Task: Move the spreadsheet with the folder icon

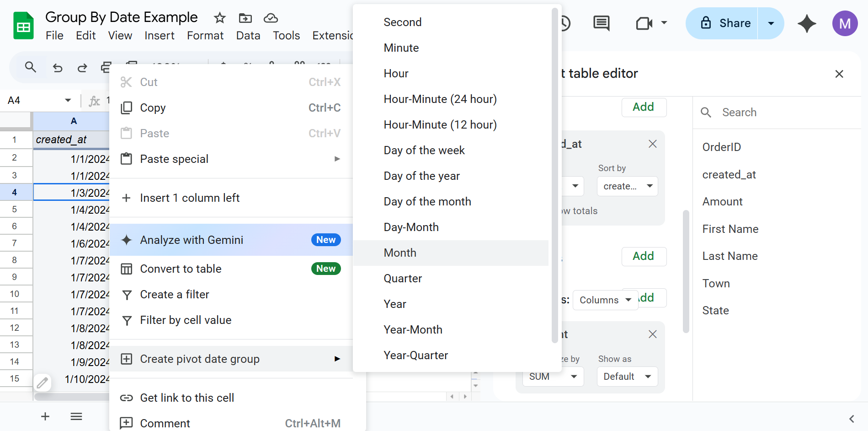Action: (245, 18)
